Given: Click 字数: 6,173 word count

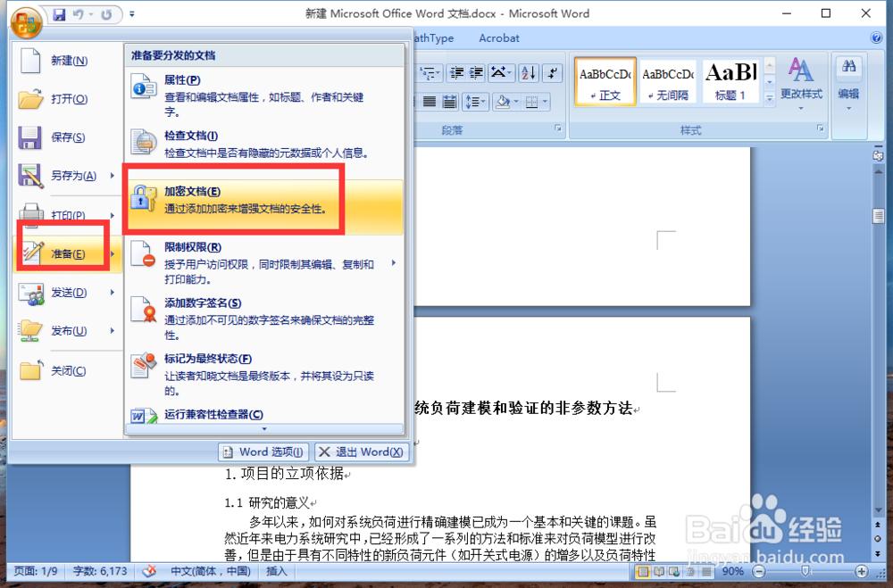Looking at the screenshot, I should [100, 571].
